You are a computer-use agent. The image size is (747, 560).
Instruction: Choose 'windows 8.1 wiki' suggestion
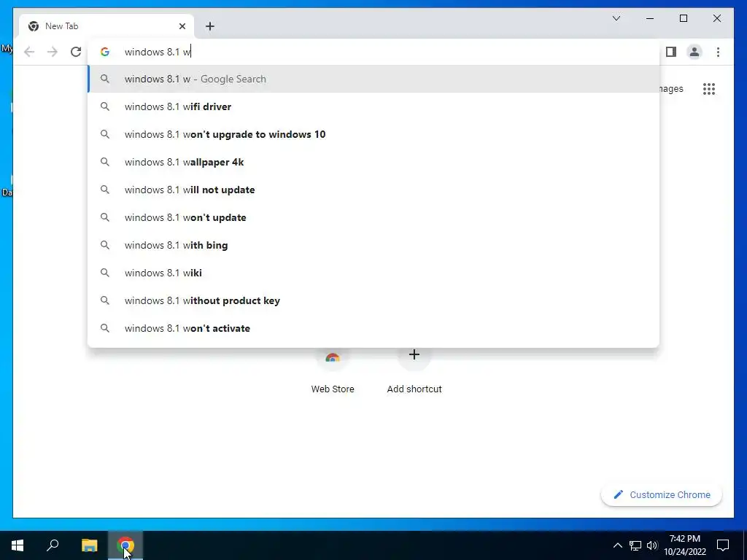(x=373, y=273)
